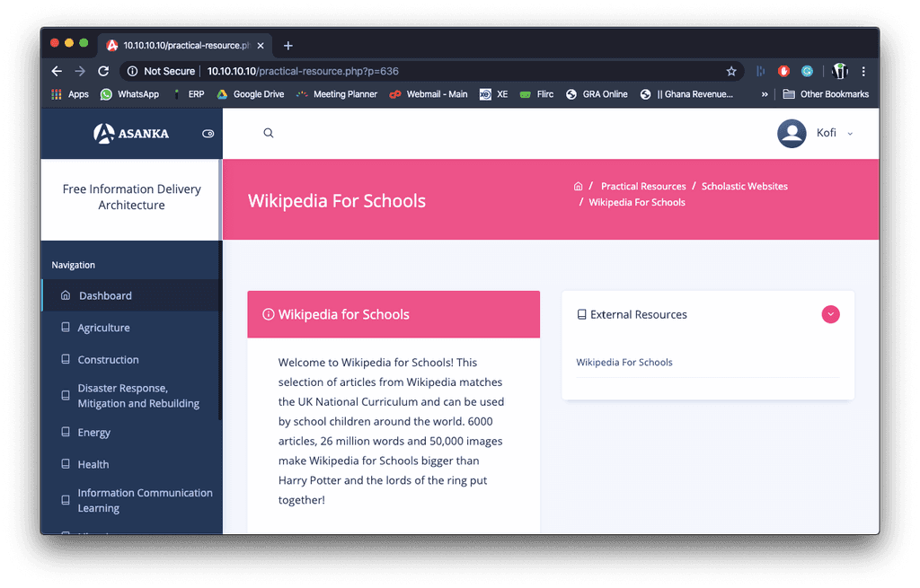The width and height of the screenshot is (920, 588).
Task: Click info icon on Wikipedia for Schools card
Action: click(x=268, y=314)
